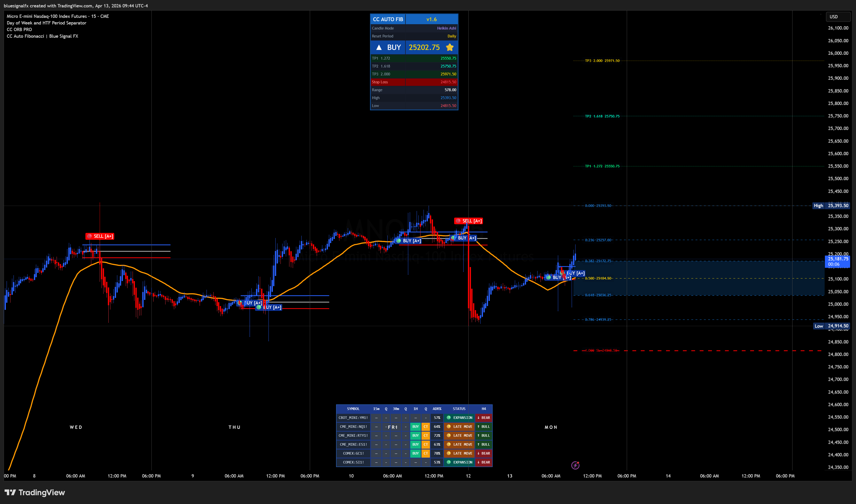Click the TP1 1.272 25550.75 line label
856x504 pixels.
point(602,166)
